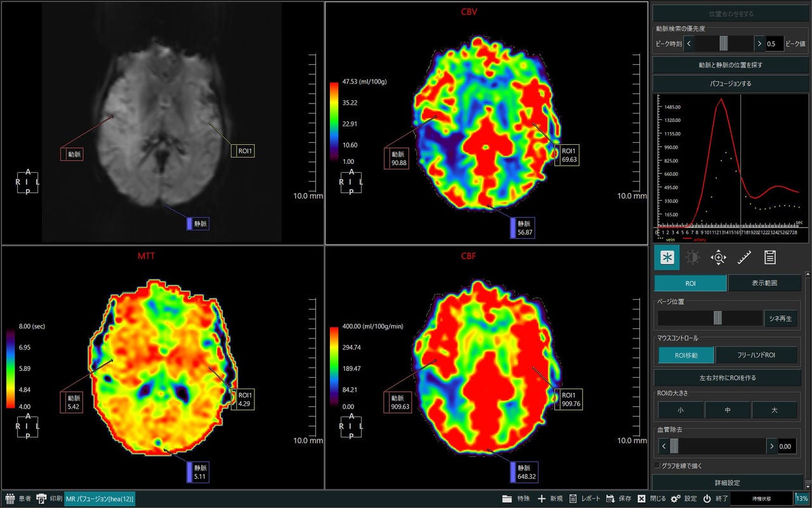Image resolution: width=812 pixels, height=508 pixels.
Task: Enable ROI移動 mouse control mode
Action: [x=686, y=355]
